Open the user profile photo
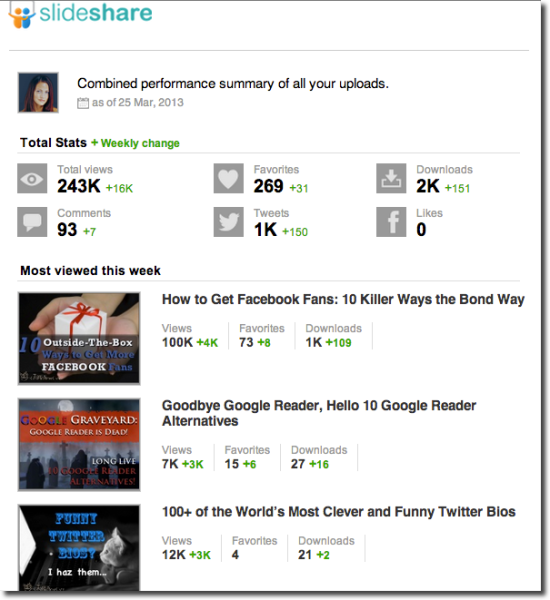Image resolution: width=550 pixels, height=600 pixels. 38,93
